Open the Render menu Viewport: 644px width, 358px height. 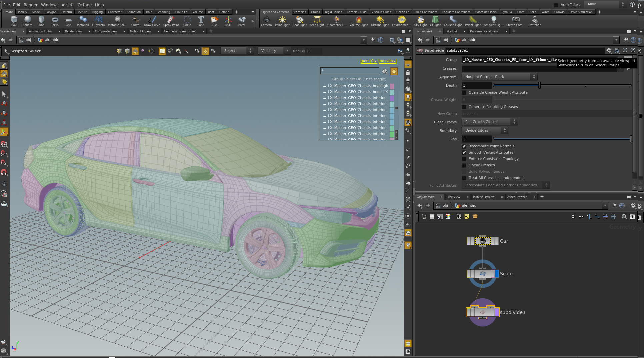[31, 5]
